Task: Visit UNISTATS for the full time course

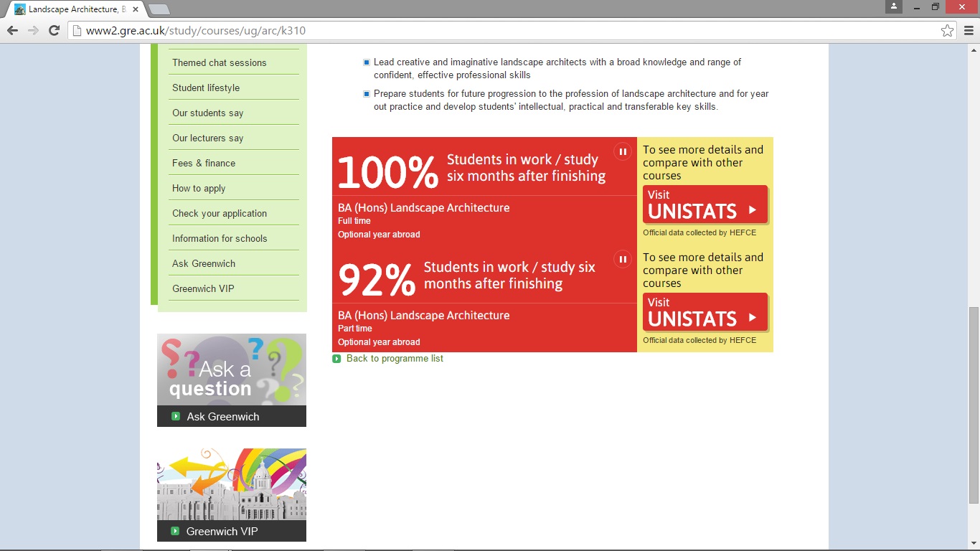Action: pos(705,204)
